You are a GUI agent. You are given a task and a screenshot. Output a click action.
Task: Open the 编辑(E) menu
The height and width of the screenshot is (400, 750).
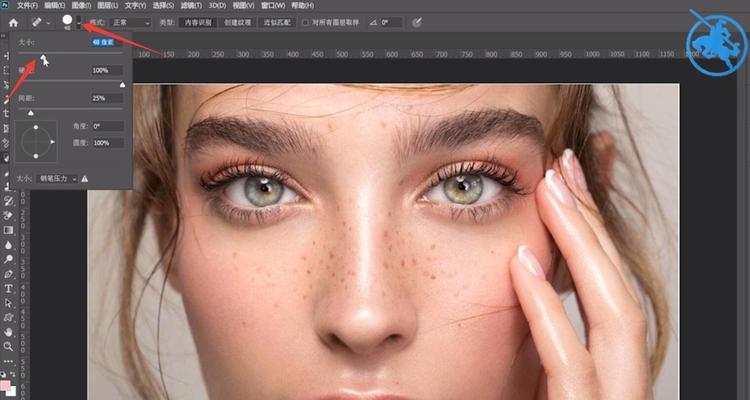coord(55,6)
